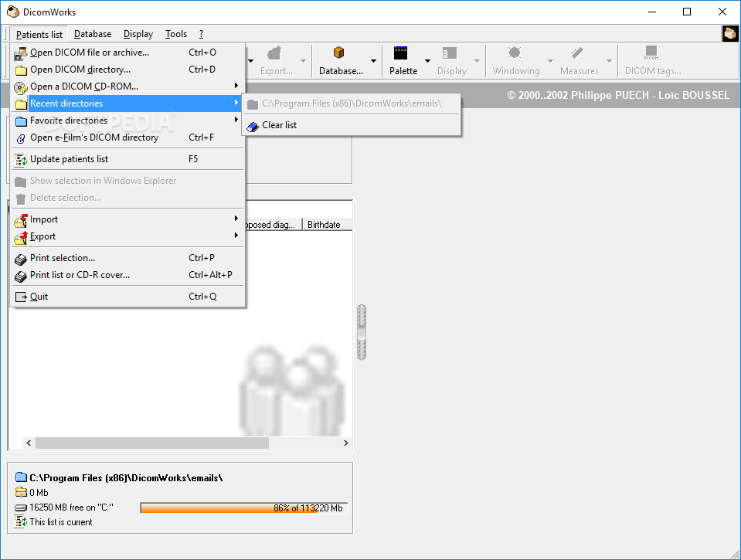Expand the Export toolbar dropdown arrow
Image resolution: width=741 pixels, height=560 pixels.
point(303,60)
